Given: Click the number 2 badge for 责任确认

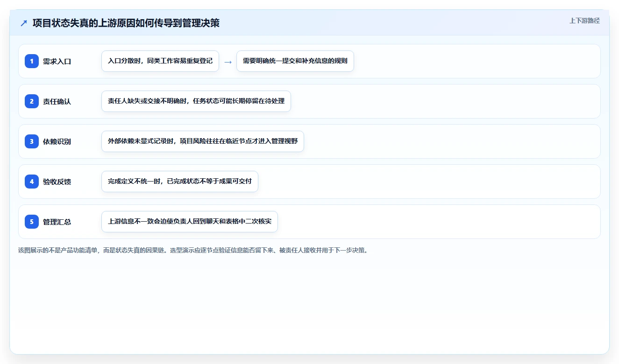Looking at the screenshot, I should click(x=32, y=101).
